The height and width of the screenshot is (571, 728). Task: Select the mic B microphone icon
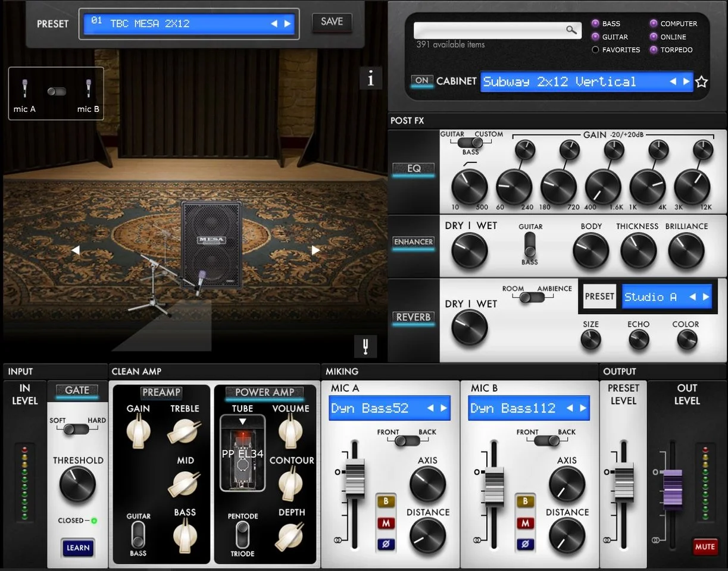pyautogui.click(x=88, y=90)
